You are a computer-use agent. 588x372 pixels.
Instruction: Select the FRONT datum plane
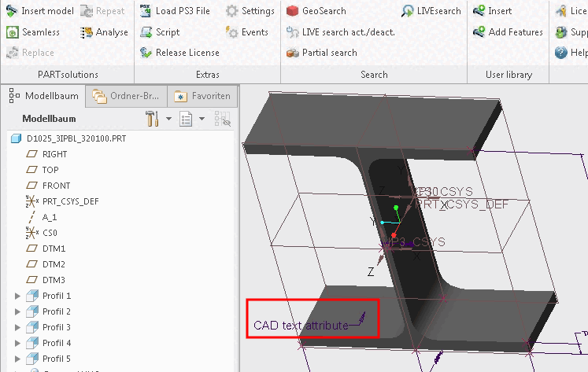56,186
